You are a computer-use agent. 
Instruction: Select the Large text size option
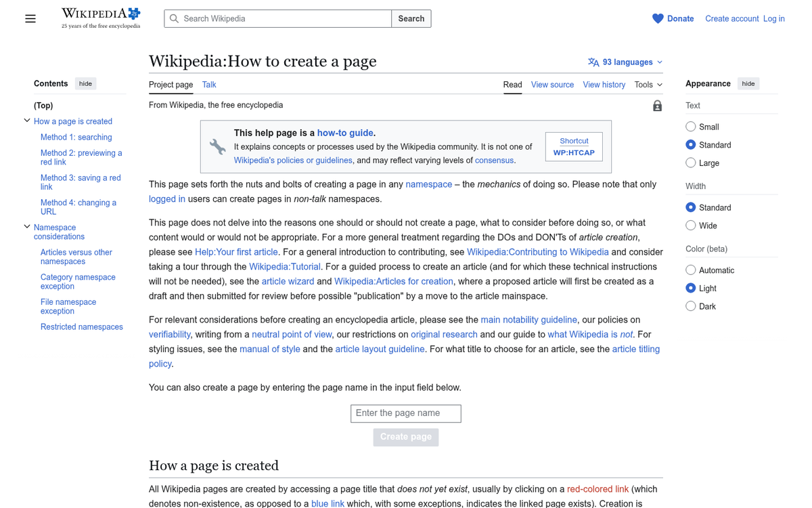click(690, 163)
